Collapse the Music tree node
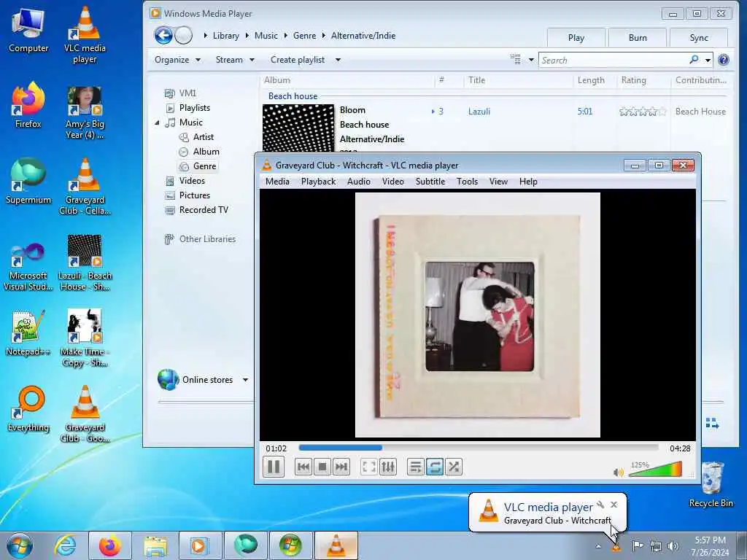The image size is (747, 560). (157, 122)
